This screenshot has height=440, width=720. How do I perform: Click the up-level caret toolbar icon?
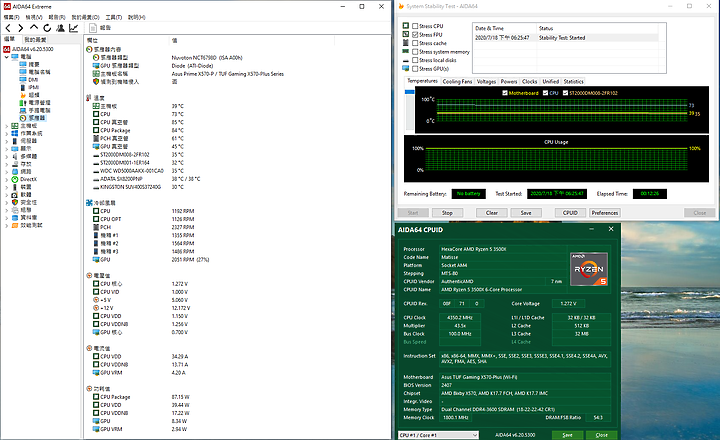tap(34, 28)
